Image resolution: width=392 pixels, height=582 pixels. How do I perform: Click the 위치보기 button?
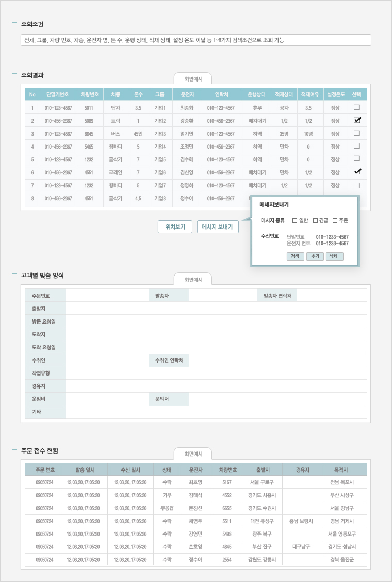pos(175,227)
